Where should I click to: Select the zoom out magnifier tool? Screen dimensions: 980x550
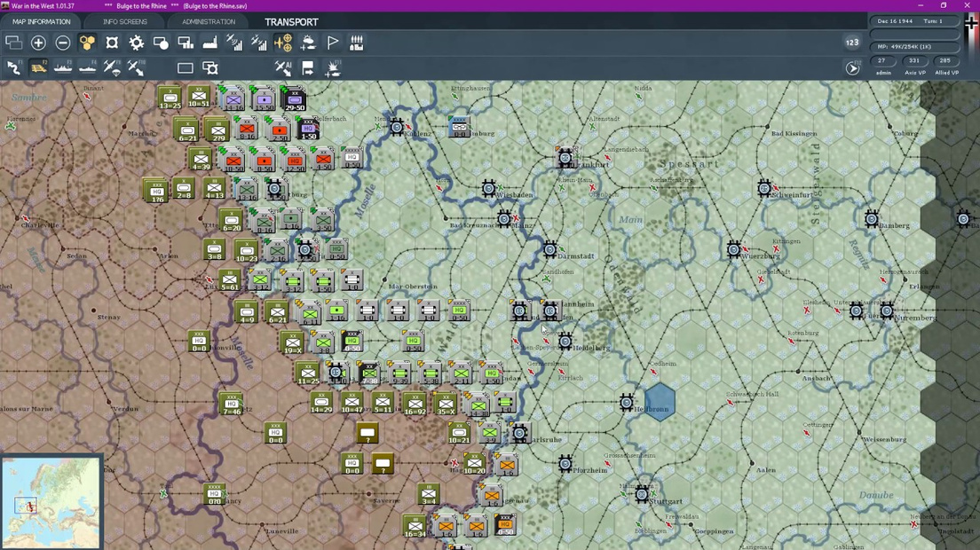pos(63,43)
